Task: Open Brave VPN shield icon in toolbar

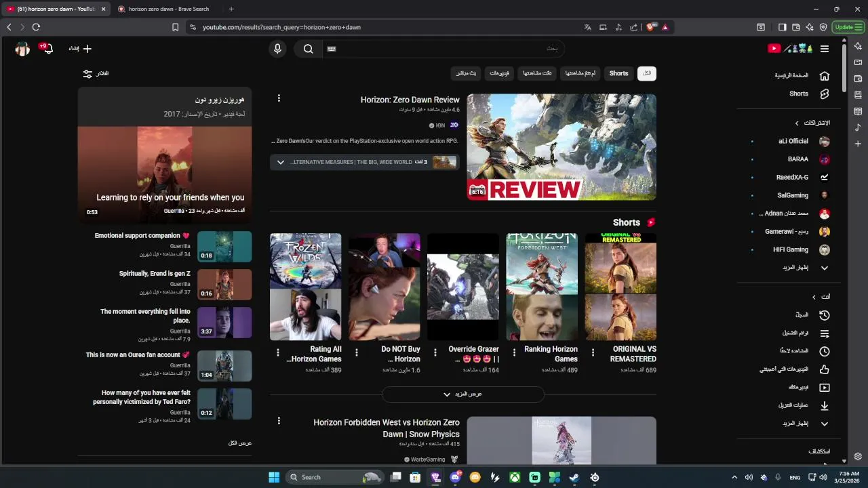Action: pos(823,27)
